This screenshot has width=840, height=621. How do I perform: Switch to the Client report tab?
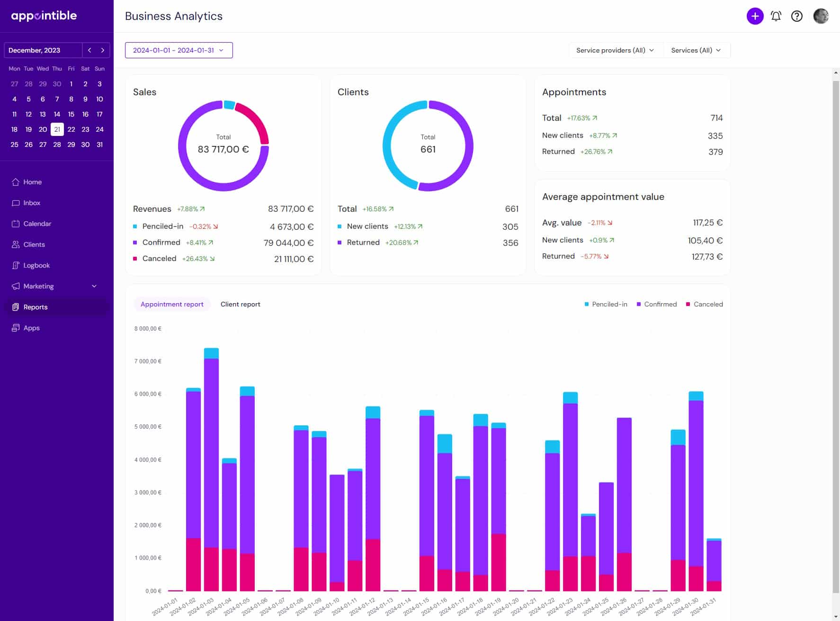(x=240, y=304)
